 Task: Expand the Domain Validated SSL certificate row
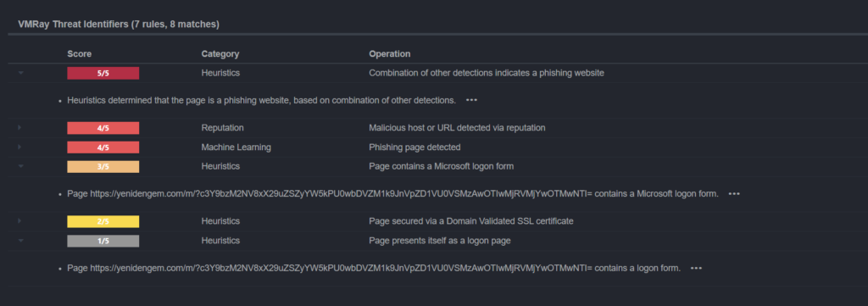20,220
